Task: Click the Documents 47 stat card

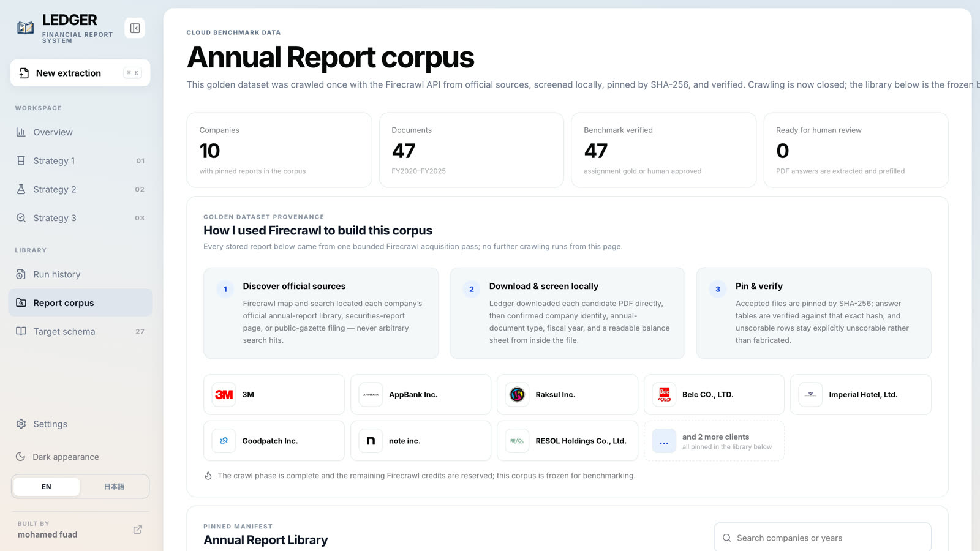Action: [472, 150]
